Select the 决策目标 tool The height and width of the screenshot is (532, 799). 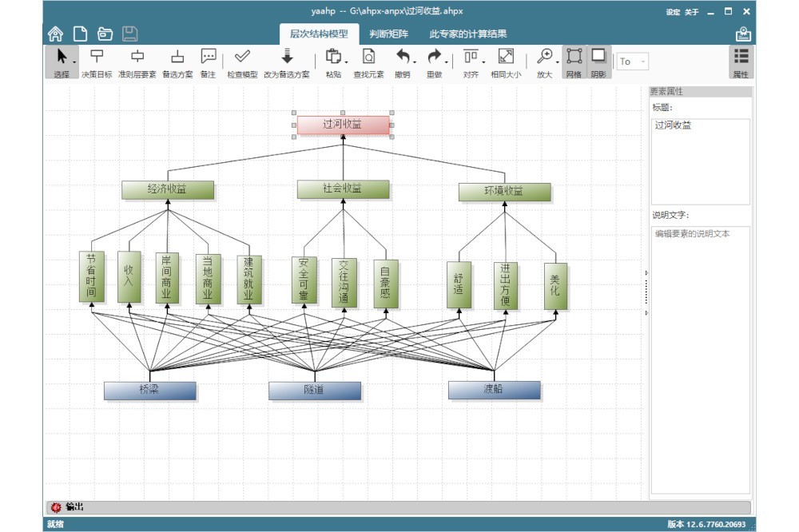click(97, 62)
